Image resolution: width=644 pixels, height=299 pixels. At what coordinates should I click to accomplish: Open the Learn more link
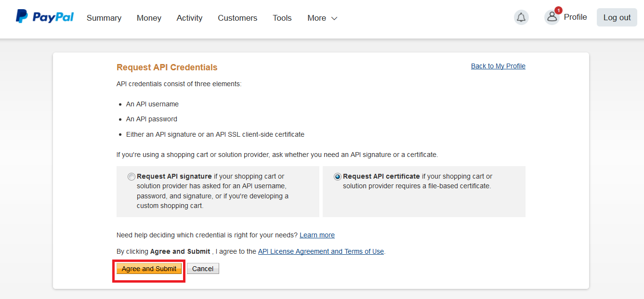(317, 235)
